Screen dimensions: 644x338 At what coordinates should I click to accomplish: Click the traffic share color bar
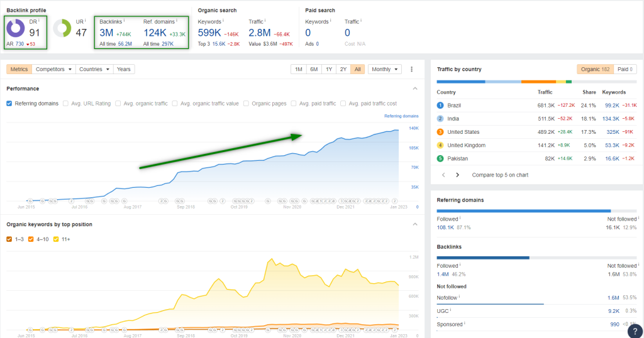pos(504,81)
